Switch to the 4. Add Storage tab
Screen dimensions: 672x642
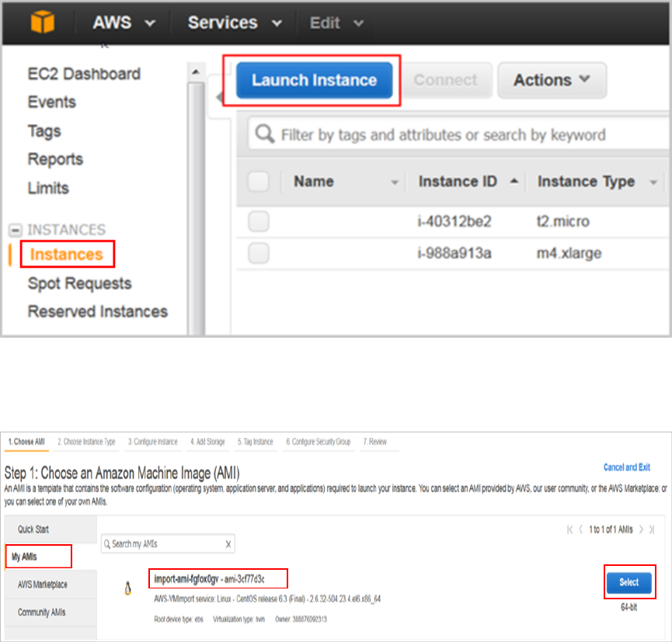208,442
